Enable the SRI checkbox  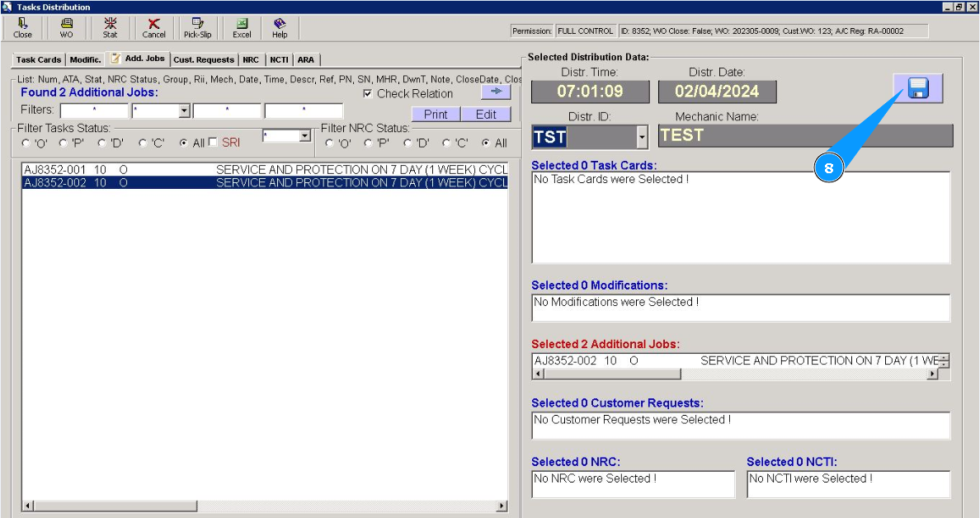pyautogui.click(x=213, y=142)
